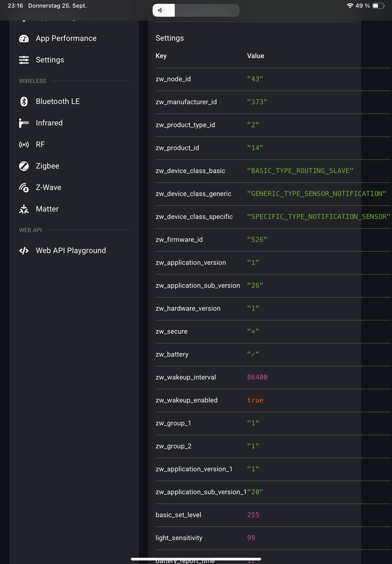Click the Web API Playground code icon
The height and width of the screenshot is (564, 392).
[x=24, y=251]
